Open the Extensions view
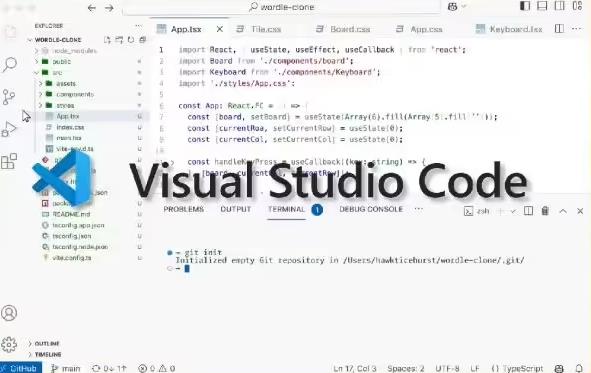 pyautogui.click(x=9, y=161)
